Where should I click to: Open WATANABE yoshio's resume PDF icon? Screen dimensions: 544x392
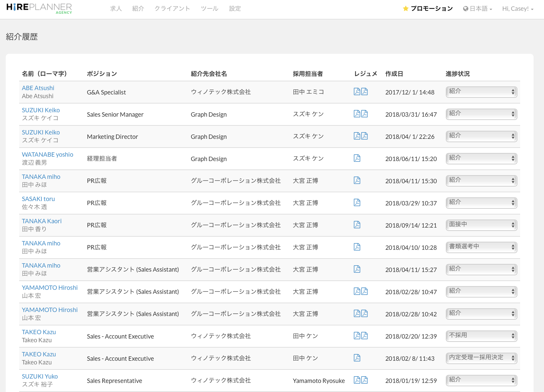[357, 158]
